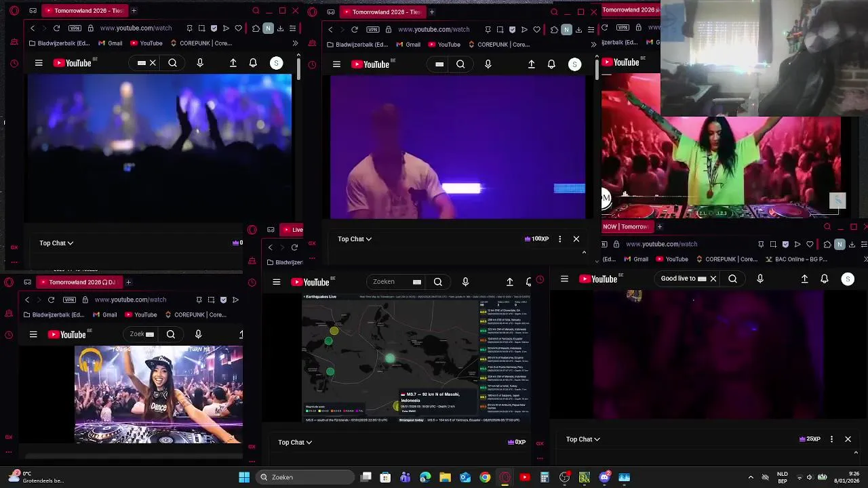Click upload icon in the 100XP chat window
868x488 pixels.
pos(532,64)
